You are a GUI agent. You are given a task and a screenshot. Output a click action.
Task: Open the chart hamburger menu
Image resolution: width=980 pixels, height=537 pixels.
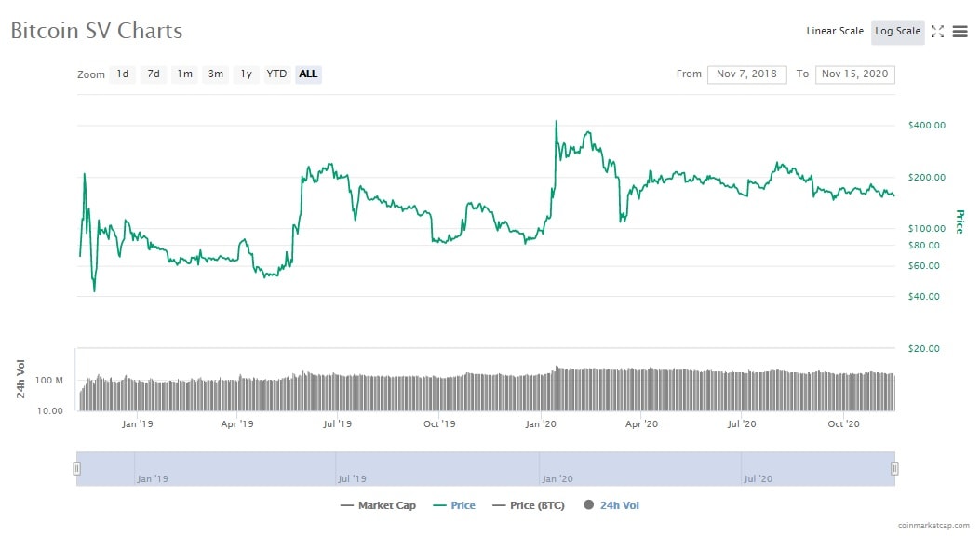960,32
